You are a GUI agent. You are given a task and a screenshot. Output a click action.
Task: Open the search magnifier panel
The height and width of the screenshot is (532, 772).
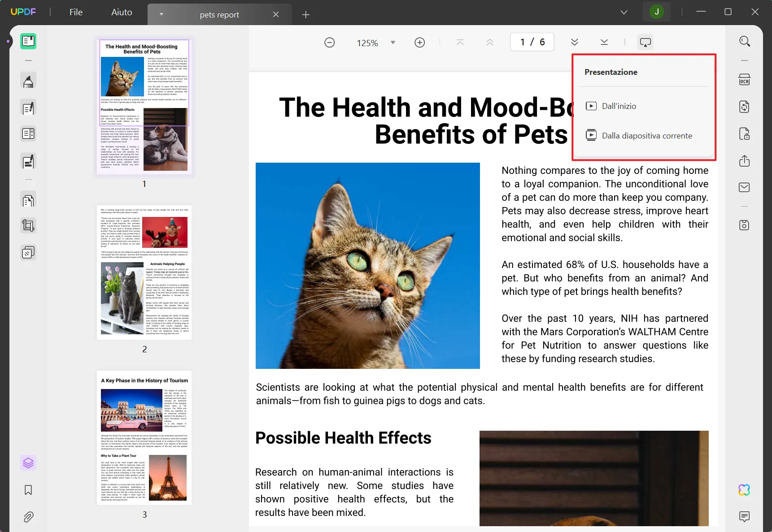tap(745, 41)
